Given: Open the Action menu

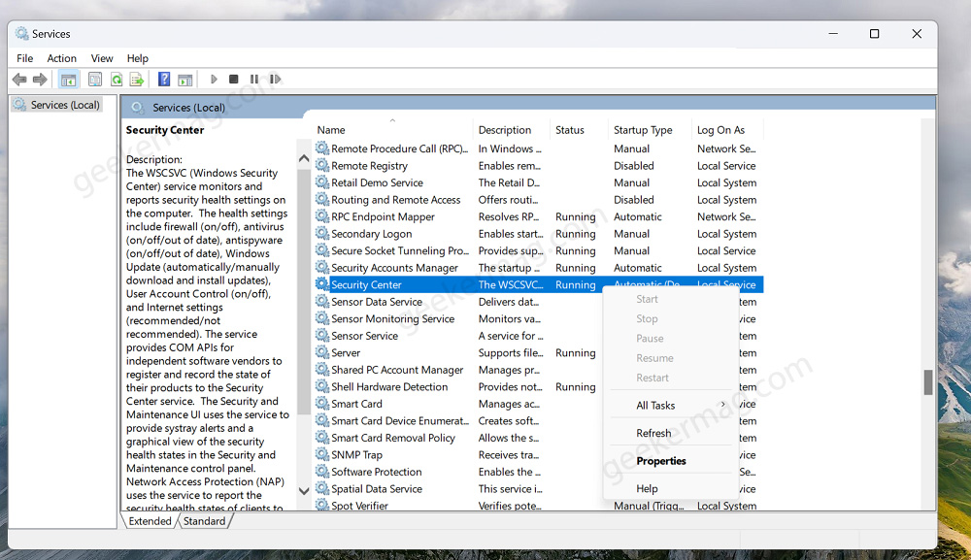Looking at the screenshot, I should pyautogui.click(x=62, y=58).
